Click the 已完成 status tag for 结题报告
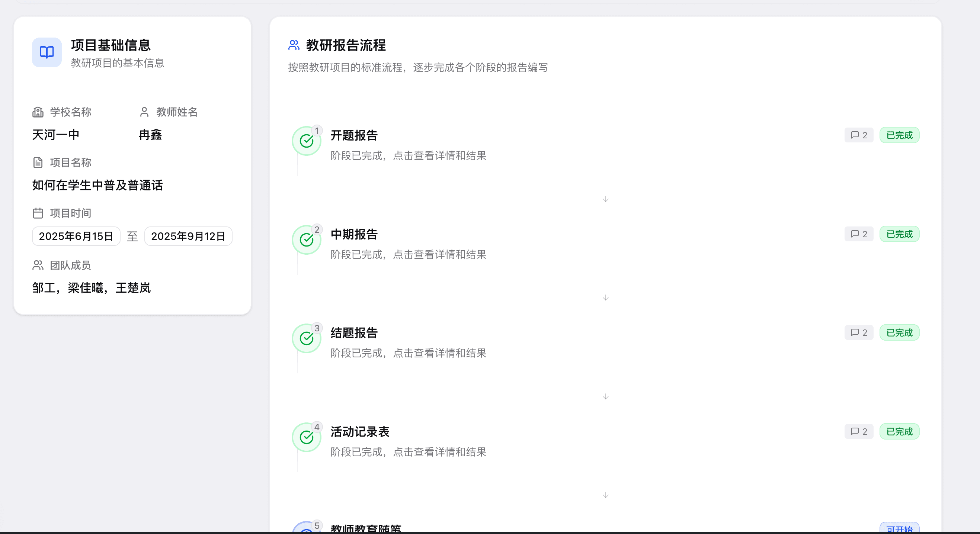Screen dimensions: 980x534 (899, 332)
